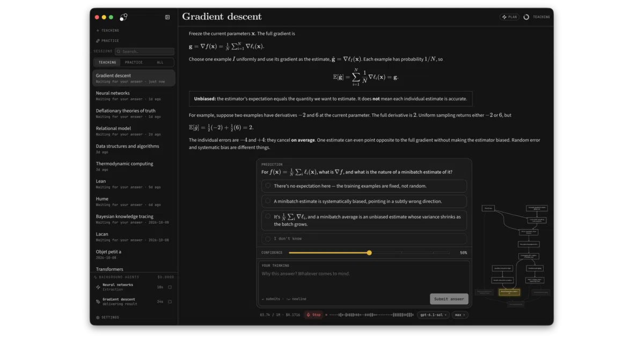Click Neural networks Extraction agent icon
Screen dimensions: 644x338
pyautogui.click(x=98, y=287)
